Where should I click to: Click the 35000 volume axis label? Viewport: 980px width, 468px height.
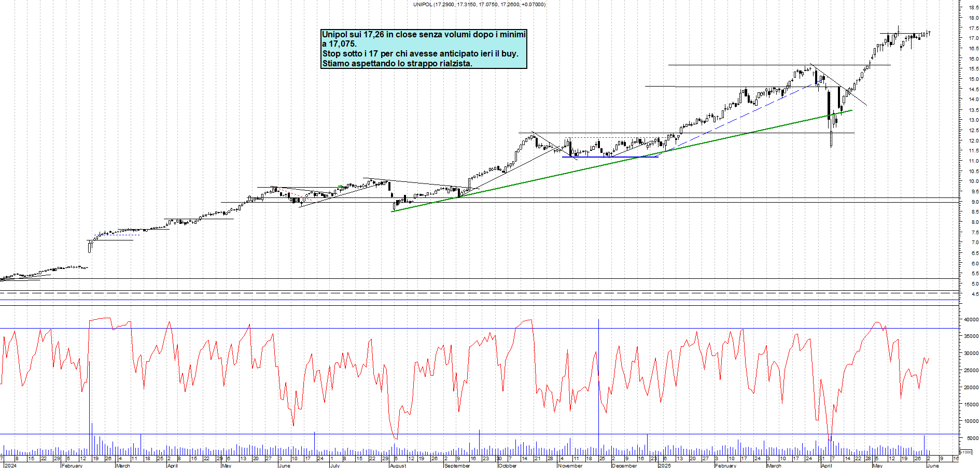(x=971, y=336)
